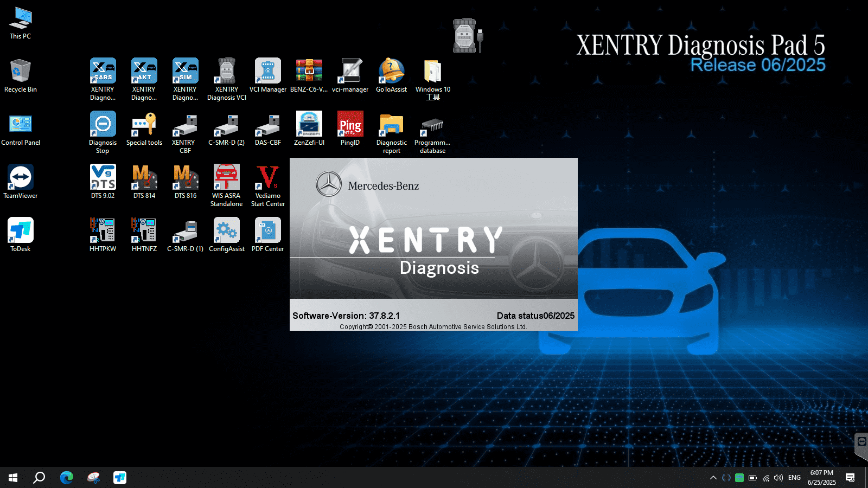Launch GoToAssist shortcut
The width and height of the screenshot is (868, 488).
pos(392,76)
